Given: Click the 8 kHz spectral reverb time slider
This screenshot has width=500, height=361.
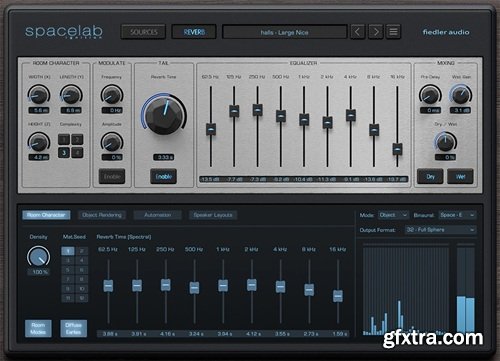Looking at the screenshot, I should (x=309, y=290).
